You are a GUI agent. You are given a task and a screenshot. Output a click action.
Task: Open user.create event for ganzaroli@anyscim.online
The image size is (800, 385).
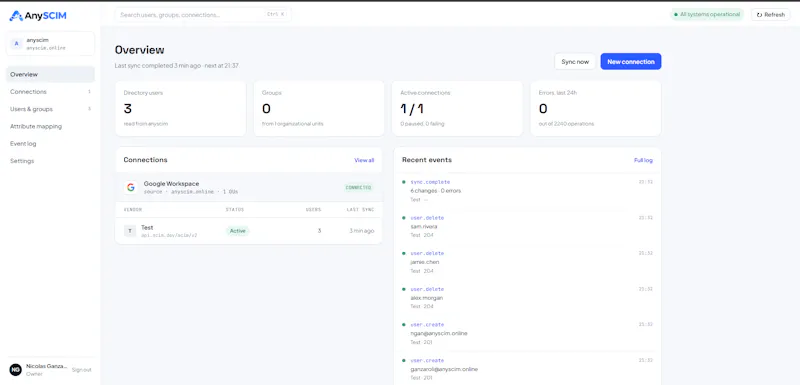click(527, 369)
